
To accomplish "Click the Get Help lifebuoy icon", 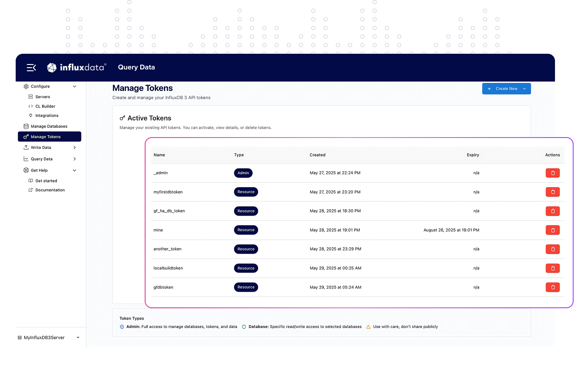I will (x=26, y=170).
